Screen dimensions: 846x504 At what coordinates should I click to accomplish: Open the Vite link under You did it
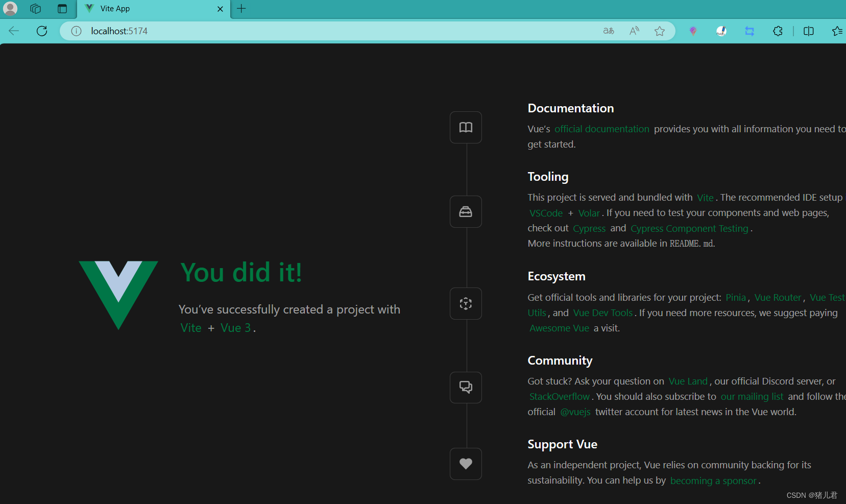(191, 328)
